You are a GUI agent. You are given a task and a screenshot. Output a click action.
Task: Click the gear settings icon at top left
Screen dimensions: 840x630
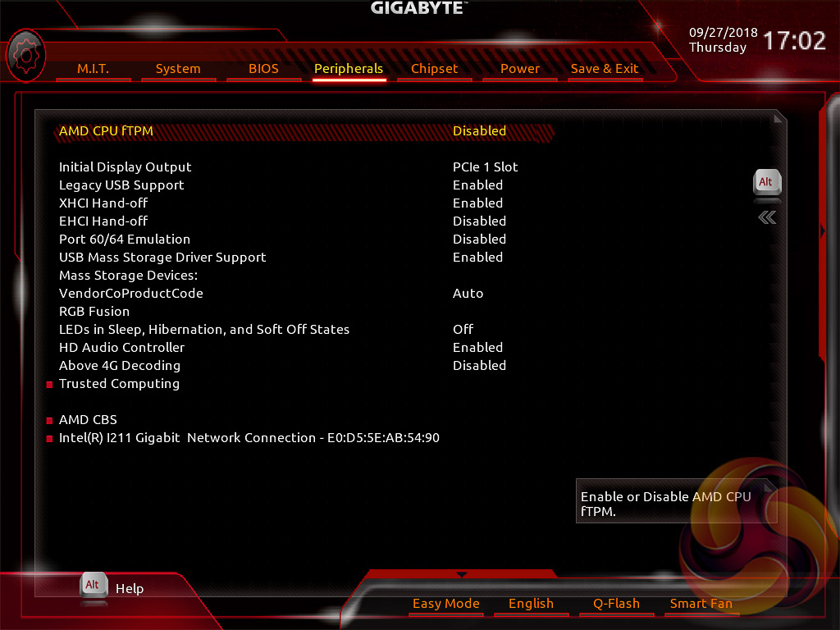click(x=25, y=56)
